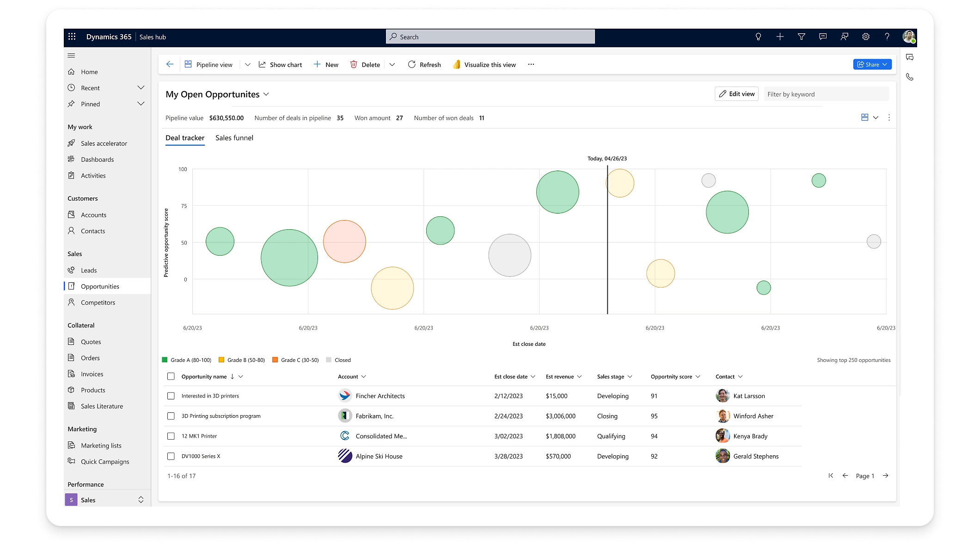The width and height of the screenshot is (980, 551).
Task: Tick the select-all opportunities checkbox
Action: 171,377
